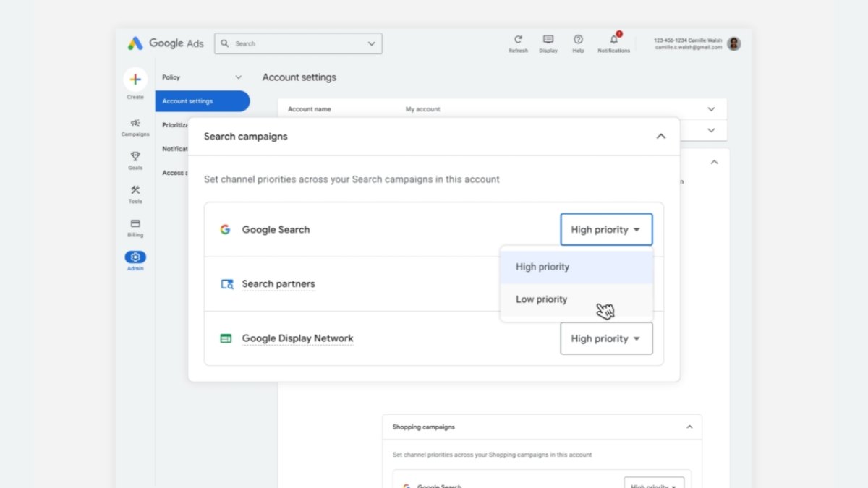Image resolution: width=868 pixels, height=488 pixels.
Task: Click the search magnifier icon
Action: click(226, 43)
